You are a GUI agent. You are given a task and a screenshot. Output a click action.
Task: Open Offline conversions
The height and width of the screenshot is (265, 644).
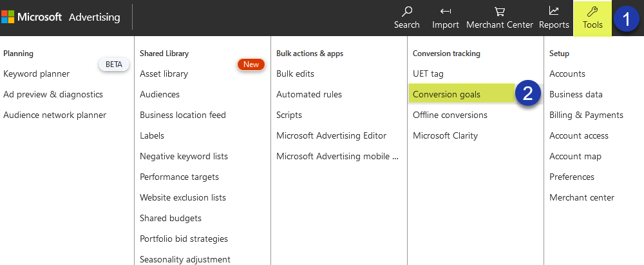pos(450,115)
